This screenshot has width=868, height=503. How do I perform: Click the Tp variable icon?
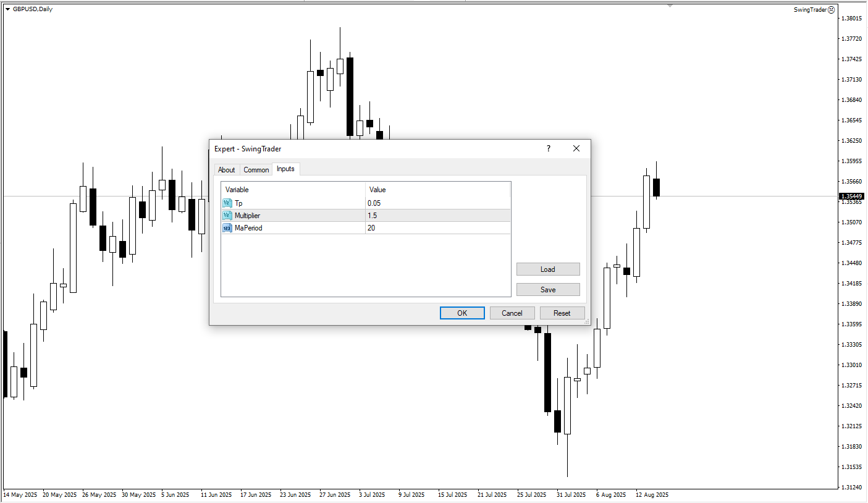tap(227, 203)
